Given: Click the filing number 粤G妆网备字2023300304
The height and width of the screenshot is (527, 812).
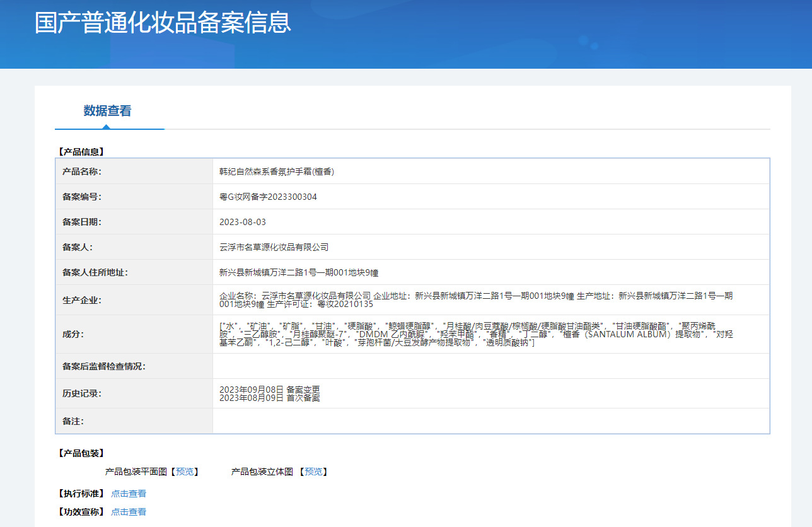Looking at the screenshot, I should tap(268, 197).
